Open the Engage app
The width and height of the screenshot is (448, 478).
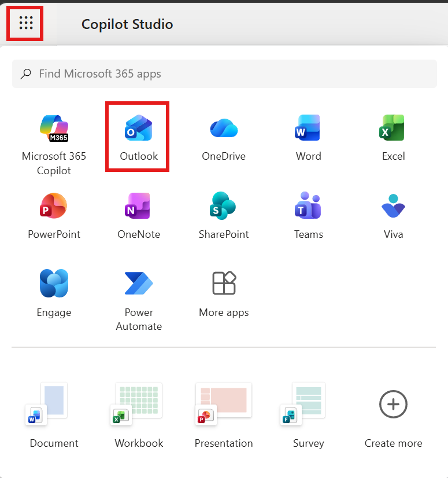click(x=54, y=294)
